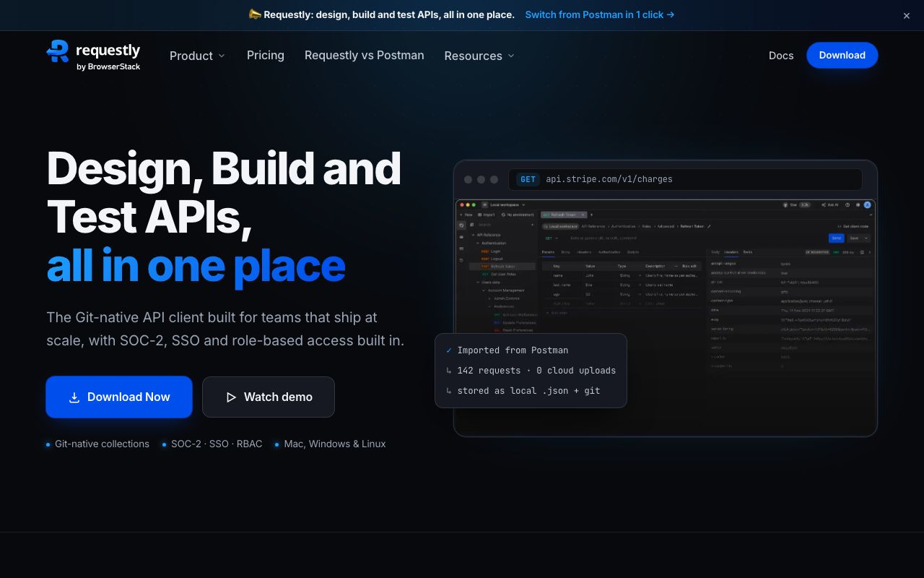The height and width of the screenshot is (578, 924).
Task: Click the api.stripe.com/v1/charges URL field
Action: (685, 179)
